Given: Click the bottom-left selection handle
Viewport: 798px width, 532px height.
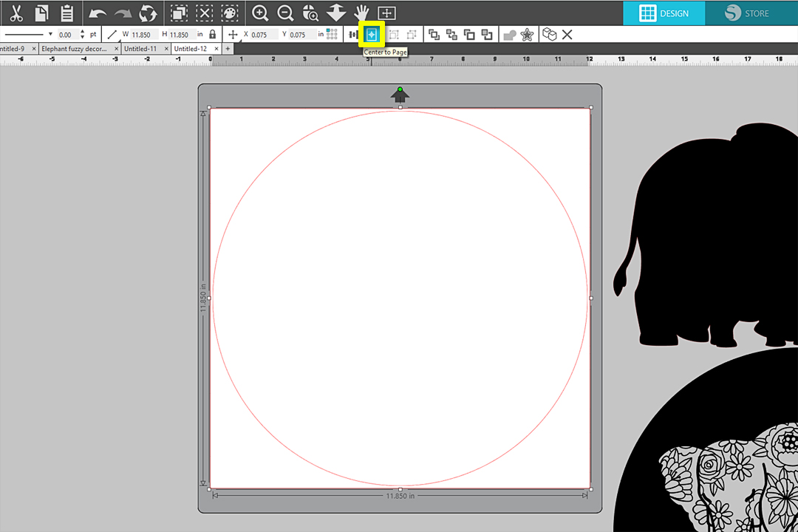Looking at the screenshot, I should click(x=209, y=489).
